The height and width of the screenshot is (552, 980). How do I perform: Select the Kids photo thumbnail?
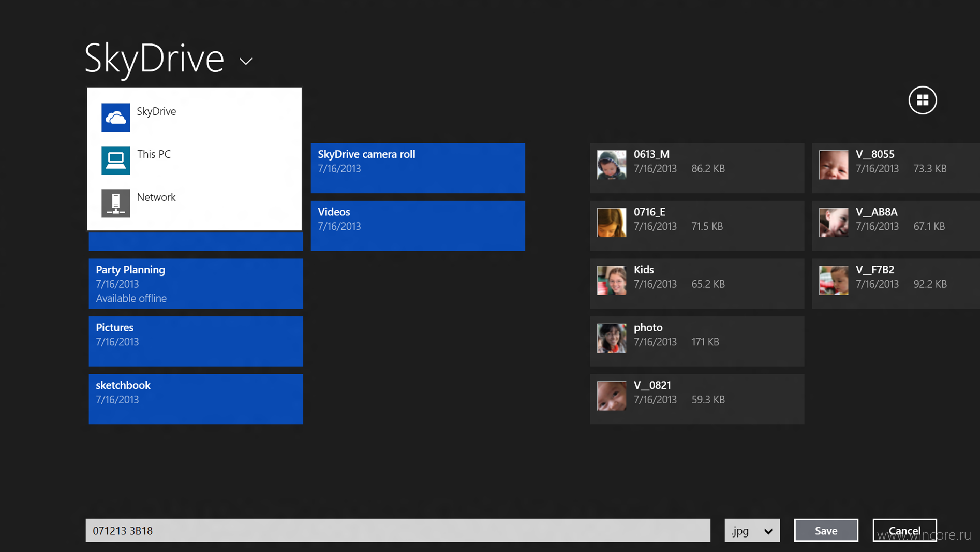tap(612, 280)
